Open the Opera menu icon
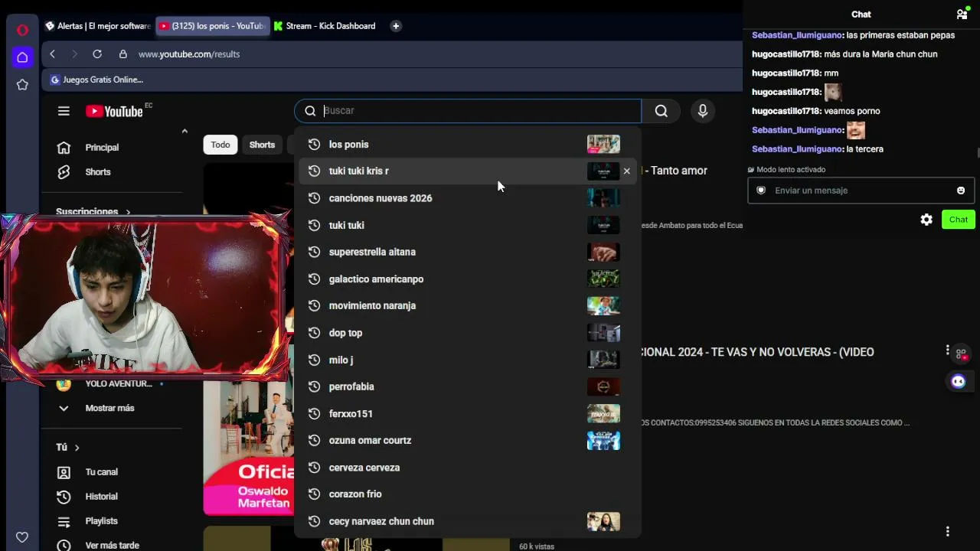980x551 pixels. click(22, 30)
